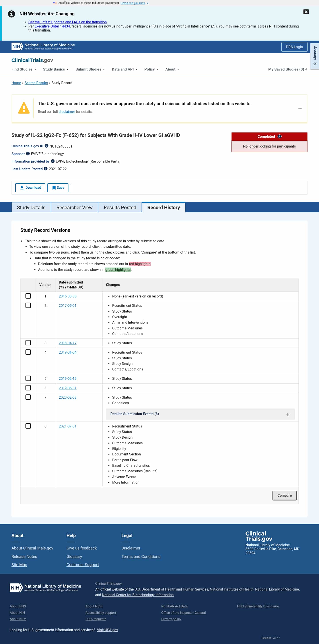This screenshot has height=644, width=319.
Task: Open Executive Order 14434 link
Action: (x=52, y=26)
